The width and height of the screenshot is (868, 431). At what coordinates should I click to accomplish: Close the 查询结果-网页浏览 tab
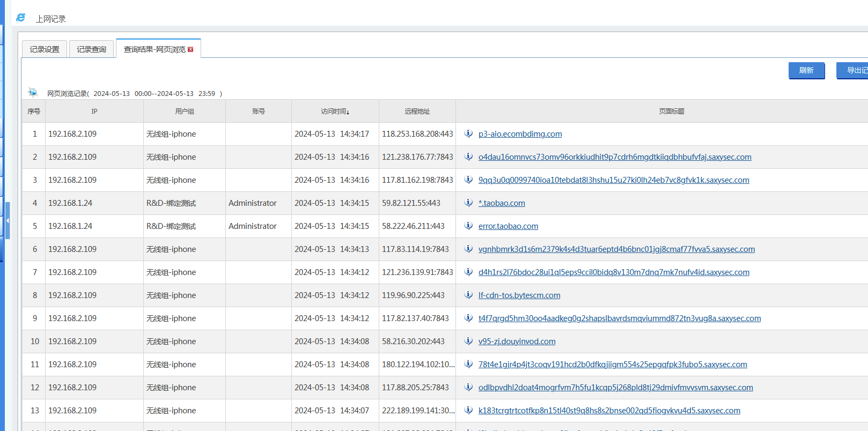[190, 49]
